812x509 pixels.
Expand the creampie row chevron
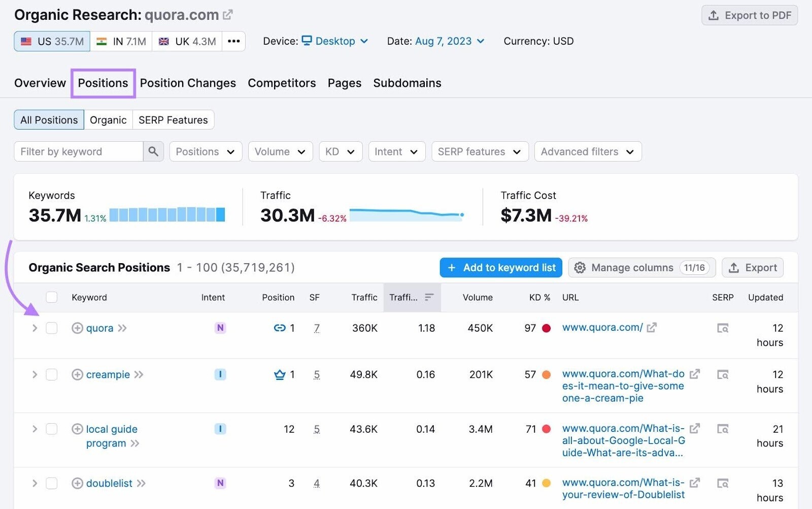(x=35, y=374)
